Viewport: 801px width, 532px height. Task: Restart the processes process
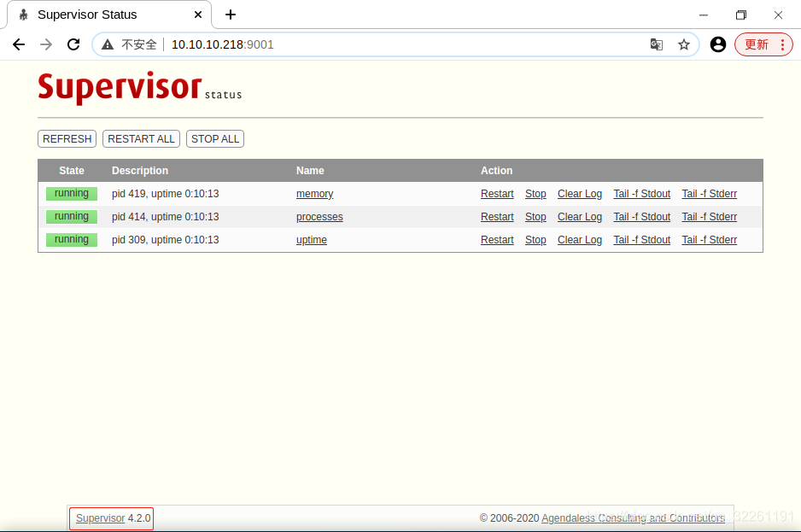(497, 217)
